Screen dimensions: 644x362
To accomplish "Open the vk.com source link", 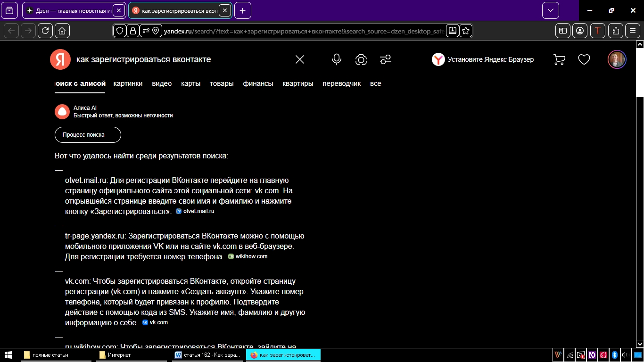I will (x=156, y=322).
